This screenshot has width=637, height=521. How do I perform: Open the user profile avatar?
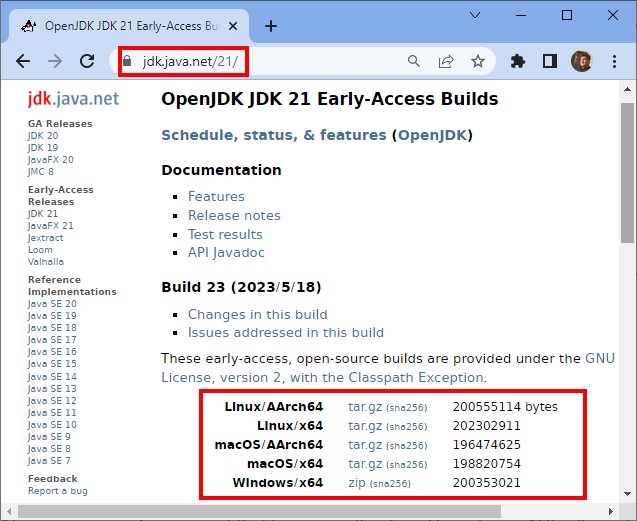coord(581,61)
